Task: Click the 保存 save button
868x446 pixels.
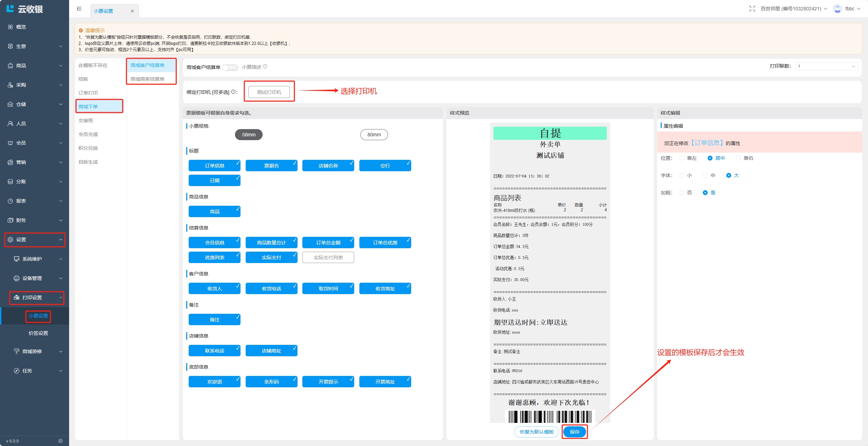Action: click(x=575, y=432)
